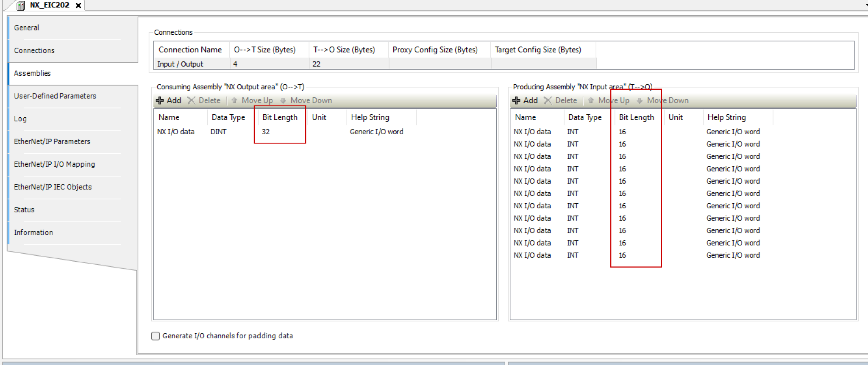Enable Generate I/O channels for padding data
This screenshot has height=365, width=868.
click(156, 336)
